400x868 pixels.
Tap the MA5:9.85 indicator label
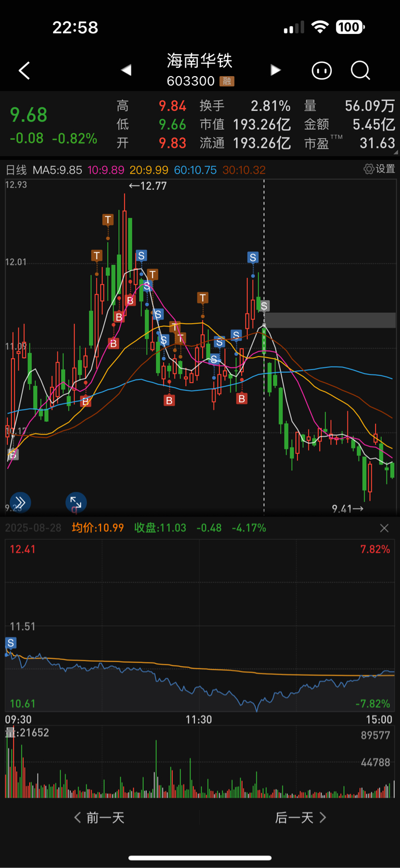tap(57, 170)
